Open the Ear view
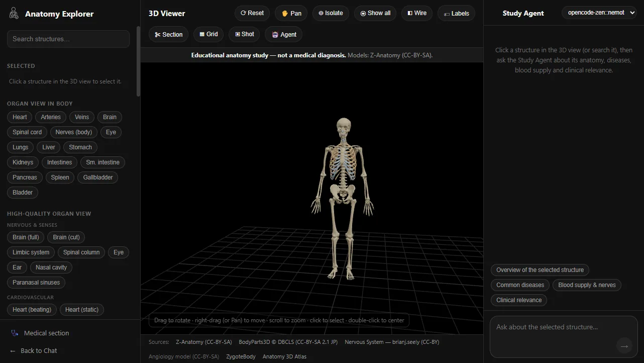This screenshot has height=363, width=644. click(17, 267)
